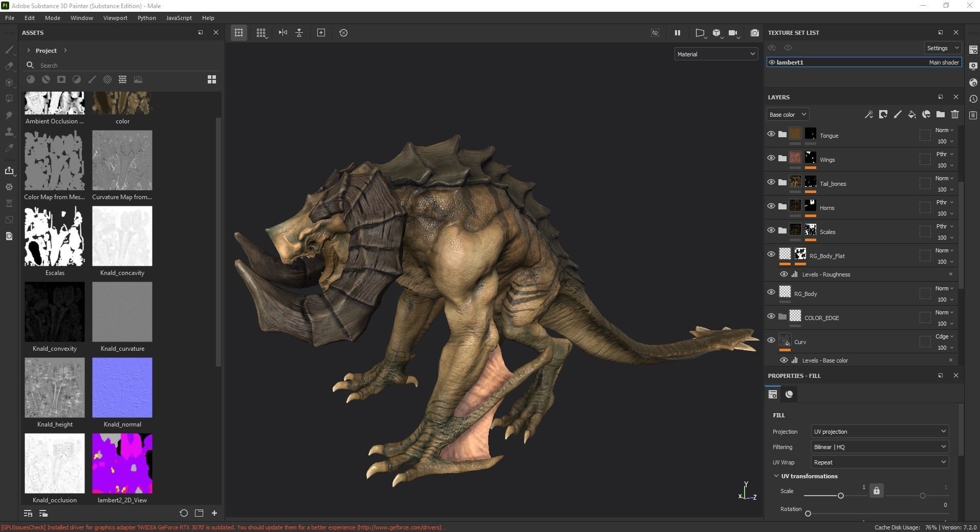Select the Polygon fill tool
This screenshot has width=980, height=532.
pos(9,99)
